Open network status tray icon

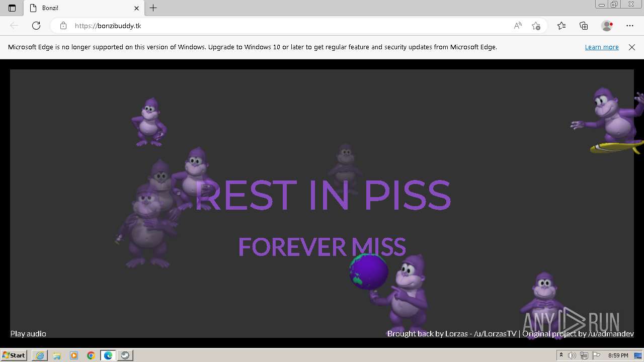pyautogui.click(x=584, y=355)
